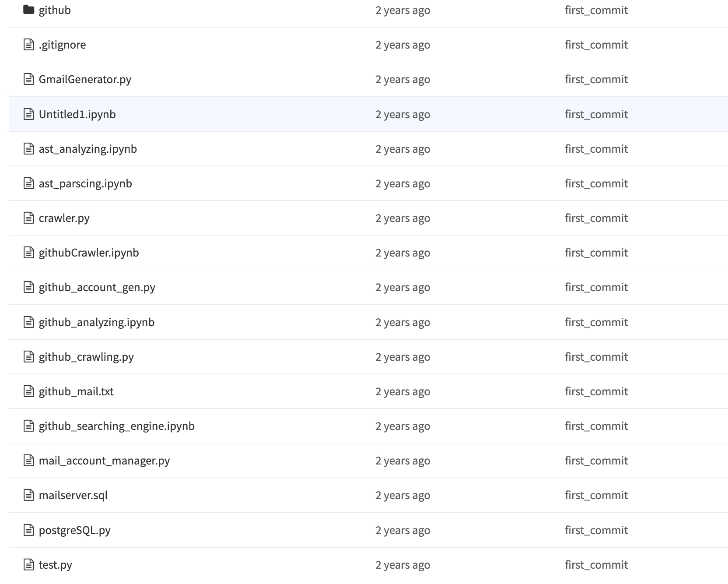
Task: Click the file icon beside mailserver.sql
Action: pos(28,495)
